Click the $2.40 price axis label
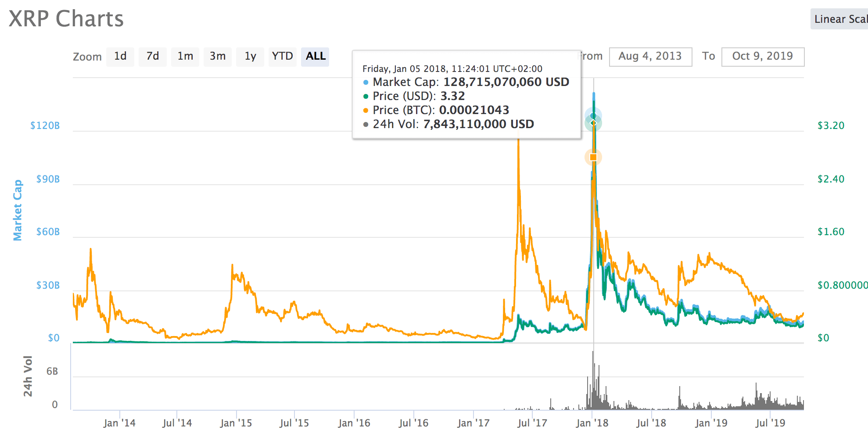This screenshot has width=868, height=444. click(x=831, y=179)
